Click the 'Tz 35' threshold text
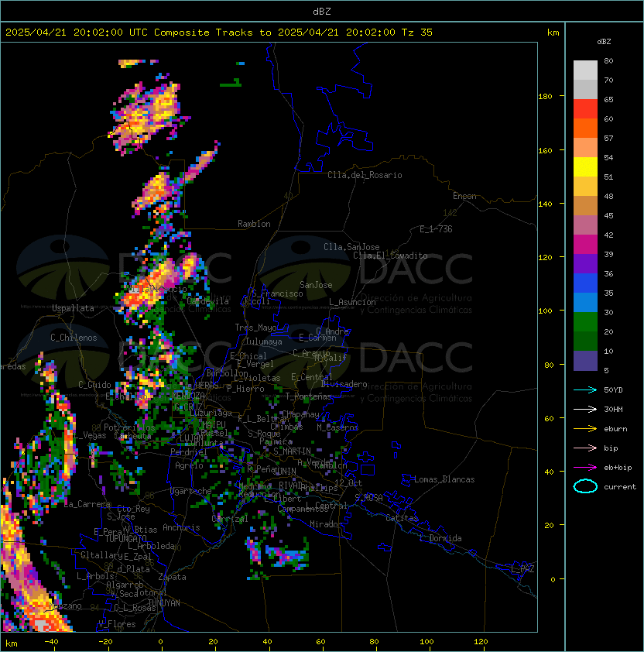The width and height of the screenshot is (644, 652). [417, 33]
